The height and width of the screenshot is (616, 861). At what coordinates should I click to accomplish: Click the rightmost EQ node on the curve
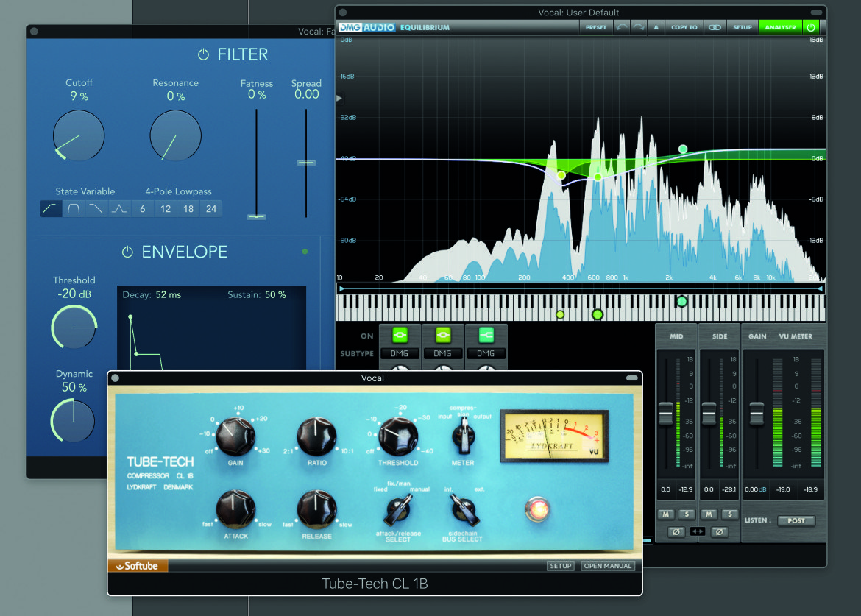pos(683,149)
